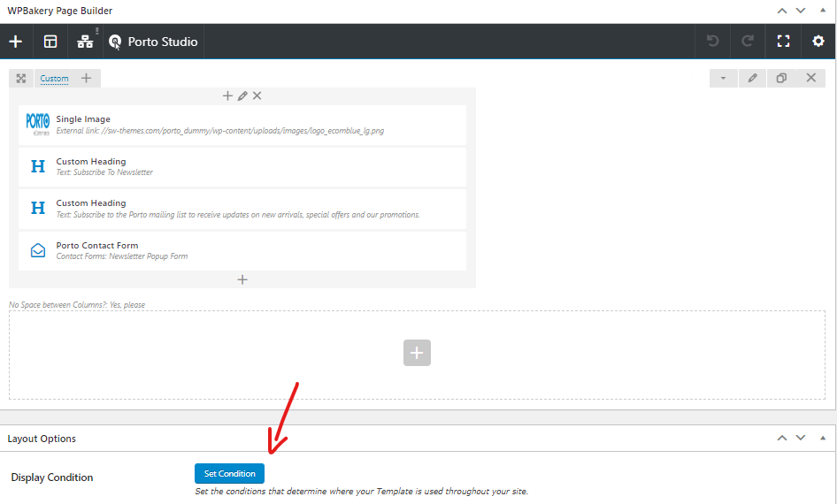Click the Display Condition label
This screenshot has height=504, width=837.
52,477
